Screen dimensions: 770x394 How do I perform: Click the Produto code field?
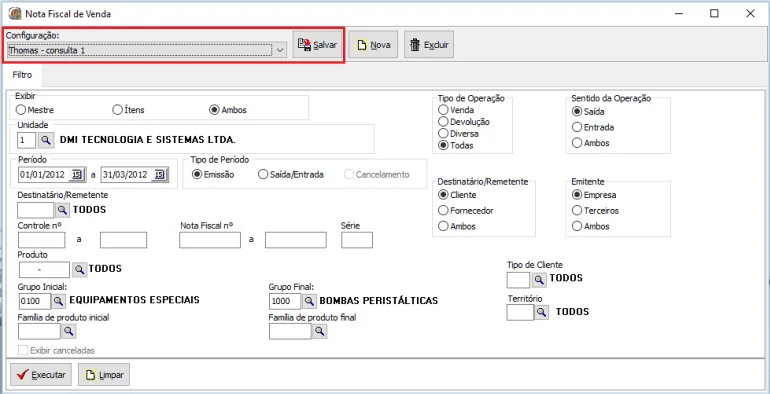tap(44, 270)
